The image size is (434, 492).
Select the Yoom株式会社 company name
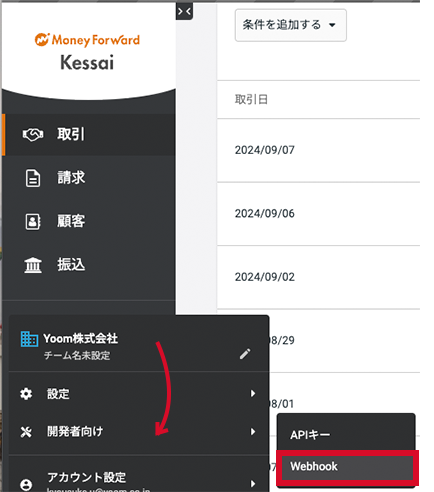81,339
